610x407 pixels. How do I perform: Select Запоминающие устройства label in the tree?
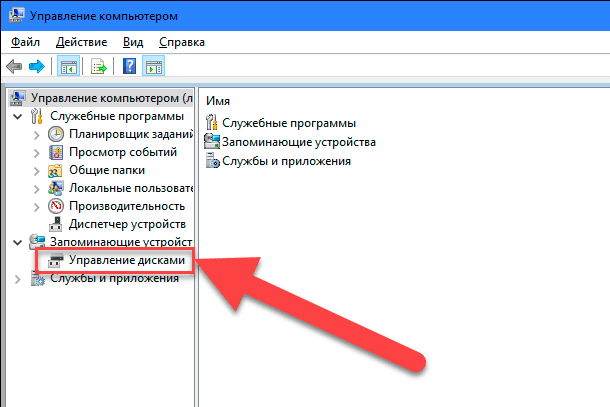pos(121,242)
